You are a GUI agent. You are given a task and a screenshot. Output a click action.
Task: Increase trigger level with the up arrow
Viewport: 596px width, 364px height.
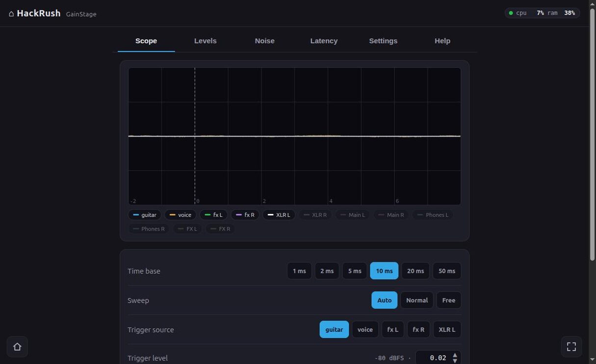(x=455, y=355)
